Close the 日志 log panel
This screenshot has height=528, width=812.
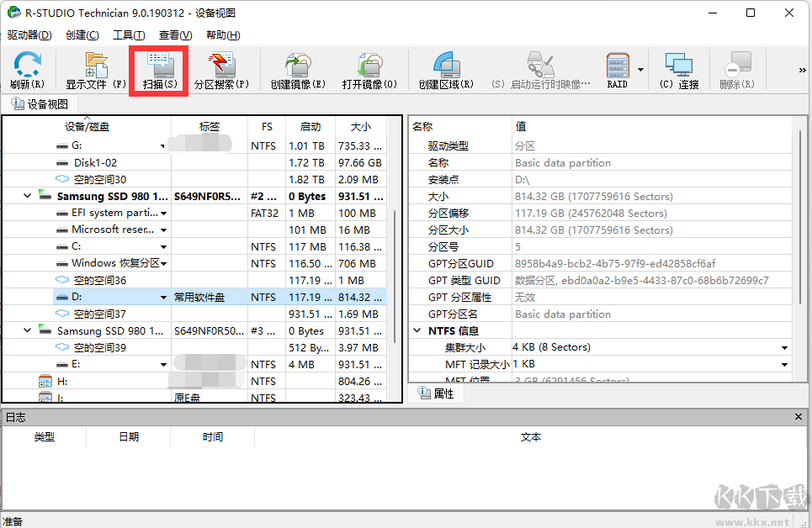click(x=798, y=416)
